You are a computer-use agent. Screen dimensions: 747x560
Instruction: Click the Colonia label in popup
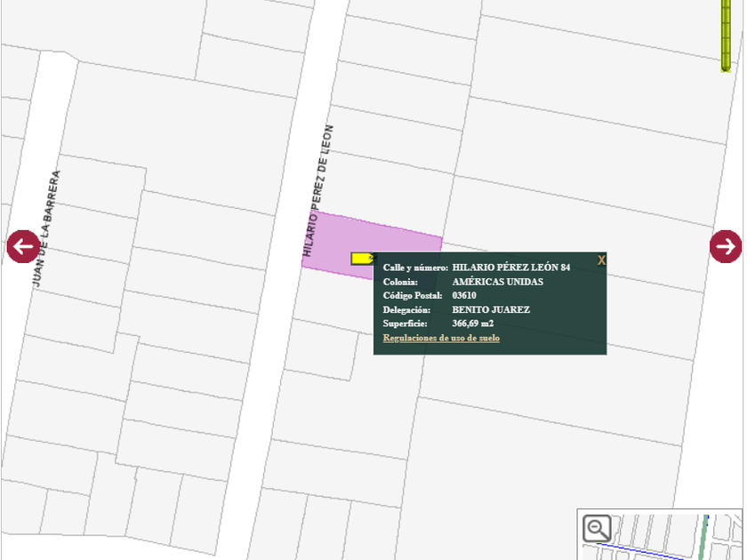(x=400, y=282)
